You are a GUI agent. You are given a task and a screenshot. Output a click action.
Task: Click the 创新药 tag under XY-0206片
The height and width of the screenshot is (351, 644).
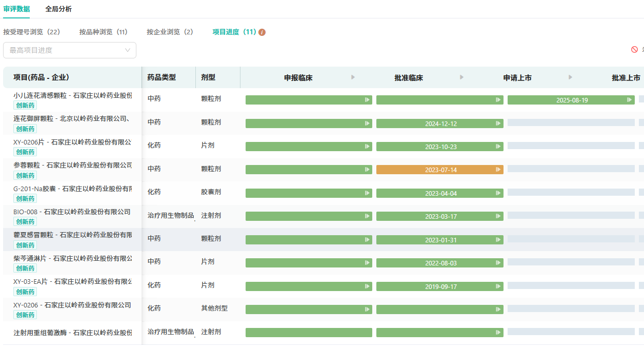click(25, 152)
